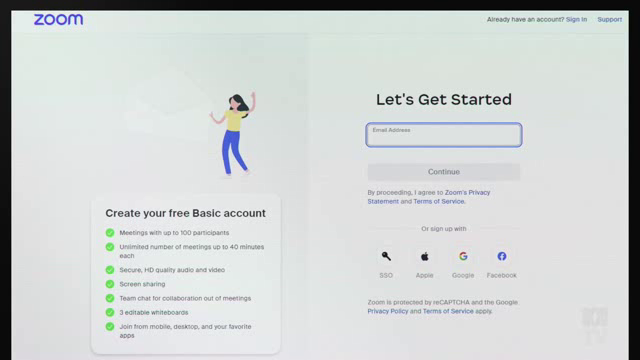Open the Sign In link
This screenshot has width=640, height=360.
(x=576, y=19)
